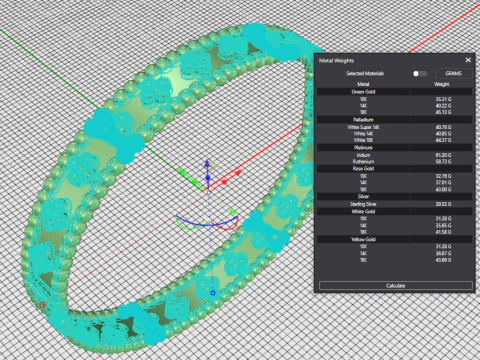Click the Iridium row label
The image size is (480, 360).
coord(363,155)
